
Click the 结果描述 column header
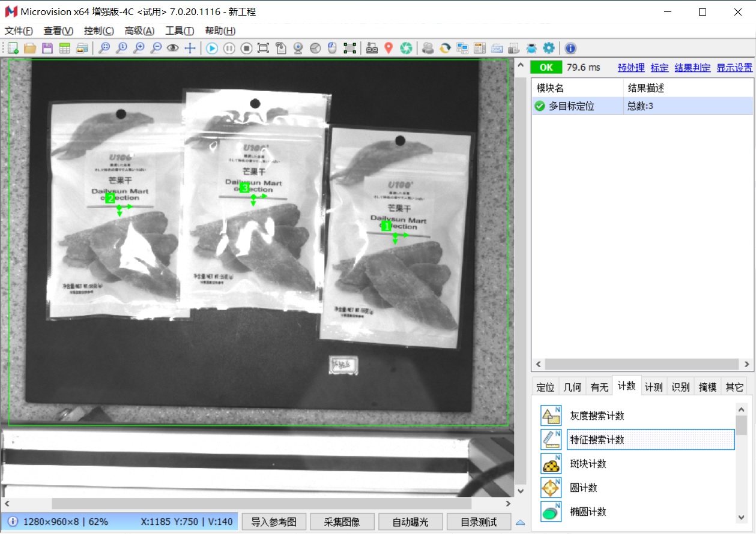click(688, 88)
